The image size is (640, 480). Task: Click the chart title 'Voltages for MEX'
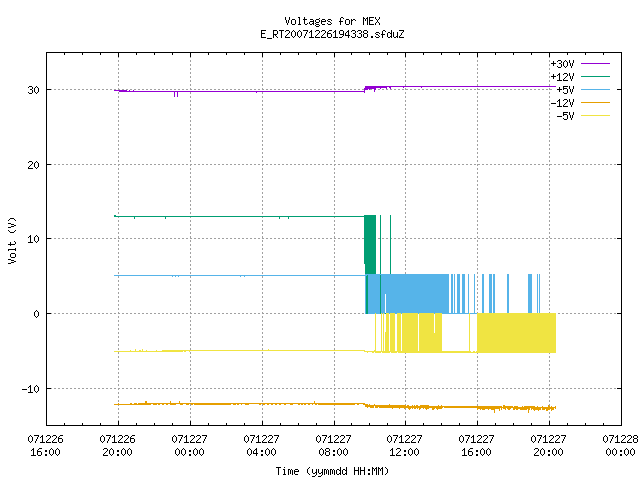(x=332, y=21)
